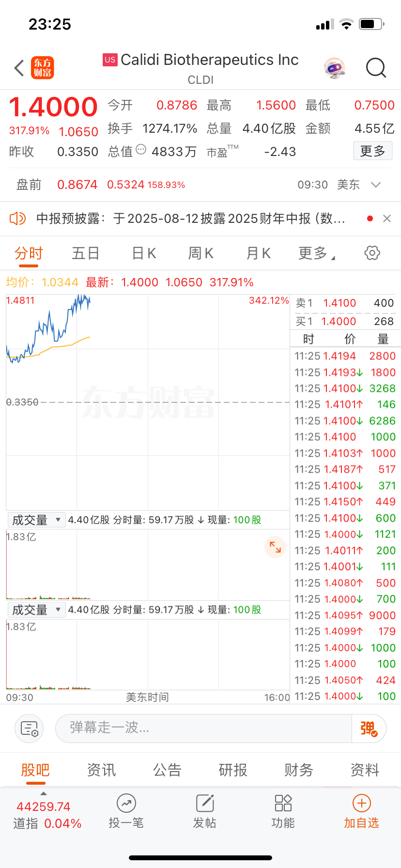Tap the trade row with volume 6286
Image resolution: width=401 pixels, height=868 pixels.
tap(345, 421)
